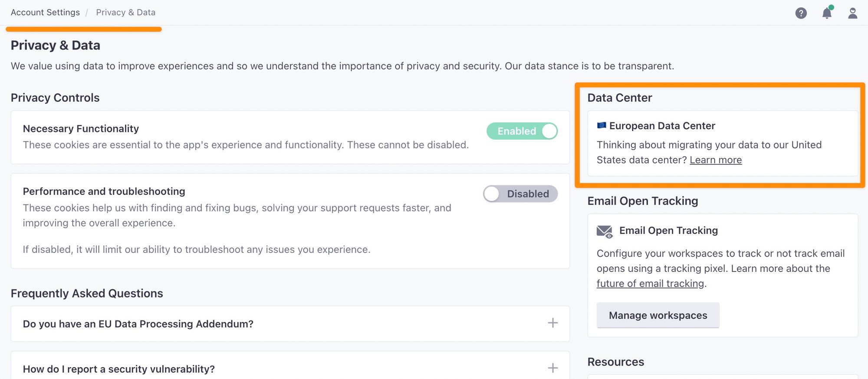Select the Privacy & Data breadcrumb
868x379 pixels.
125,12
